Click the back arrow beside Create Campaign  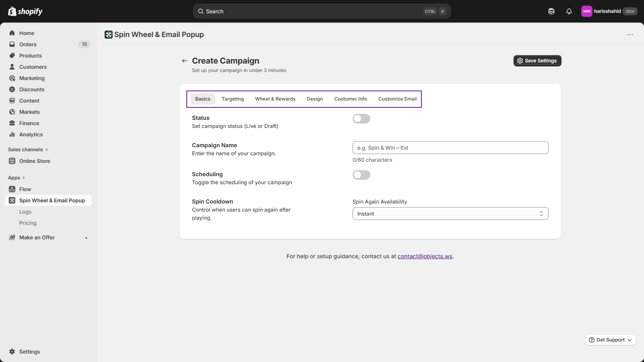point(185,61)
